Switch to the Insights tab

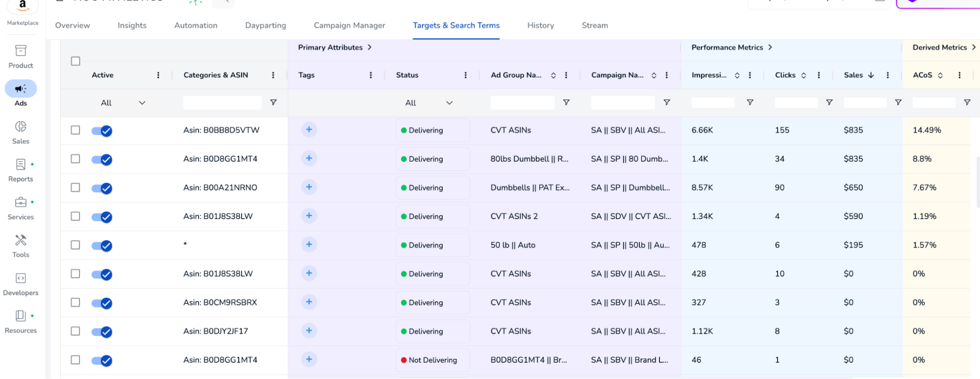pyautogui.click(x=132, y=25)
